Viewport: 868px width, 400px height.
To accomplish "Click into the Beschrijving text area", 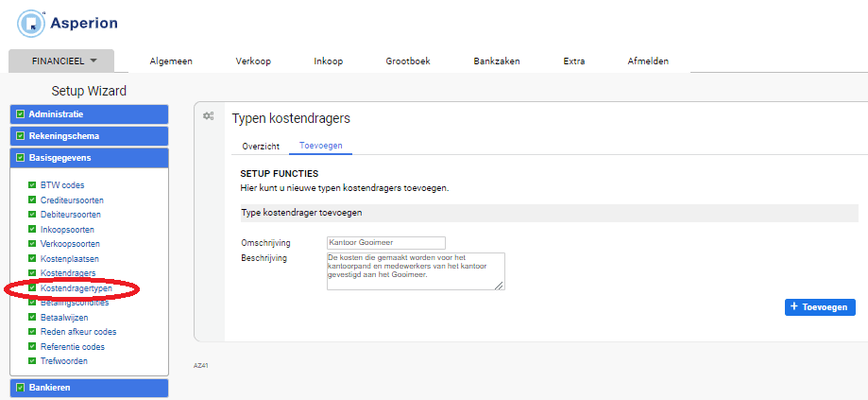I will coord(416,271).
